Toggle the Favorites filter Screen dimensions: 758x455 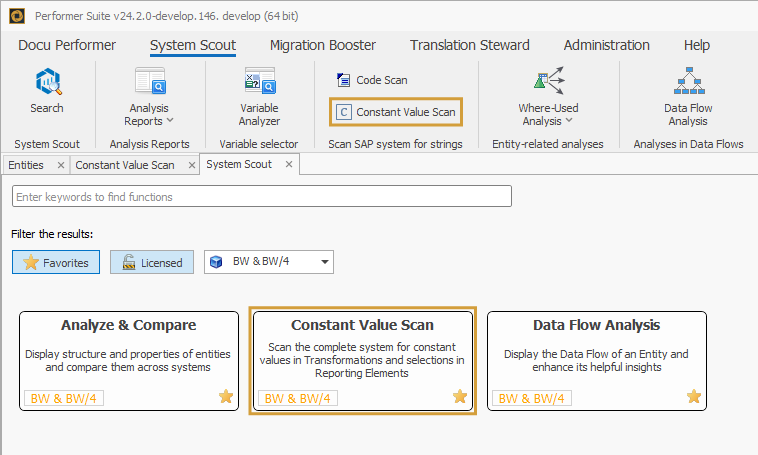[x=57, y=263]
